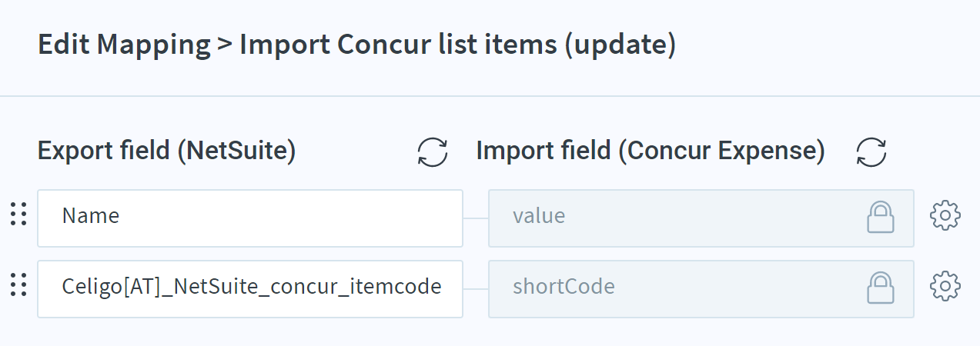Viewport: 980px width, 346px height.
Task: Grab the drag handle beside Celigo itemcode row
Action: pos(18,286)
